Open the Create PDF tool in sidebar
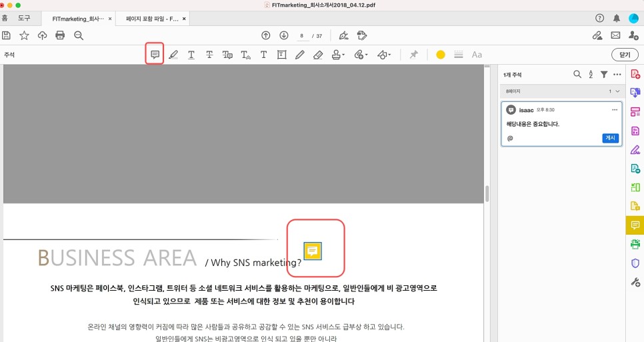Viewport: 644px width, 342px height. click(x=635, y=74)
